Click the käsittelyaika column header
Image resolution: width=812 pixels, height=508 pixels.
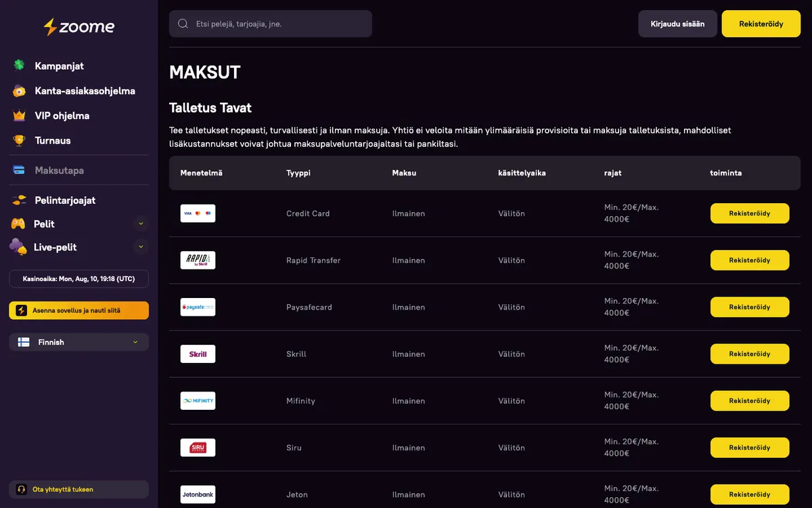click(522, 173)
